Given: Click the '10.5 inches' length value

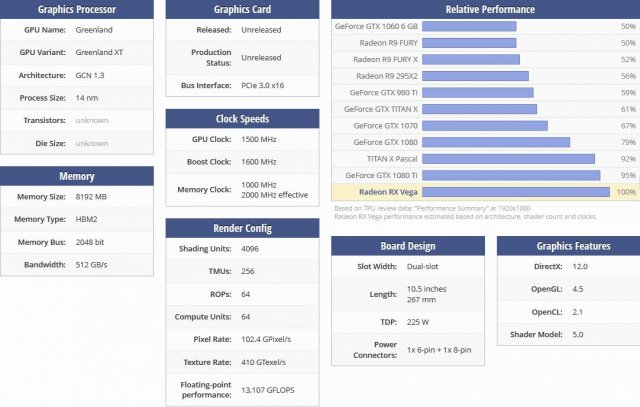Looking at the screenshot, I should pyautogui.click(x=427, y=289).
